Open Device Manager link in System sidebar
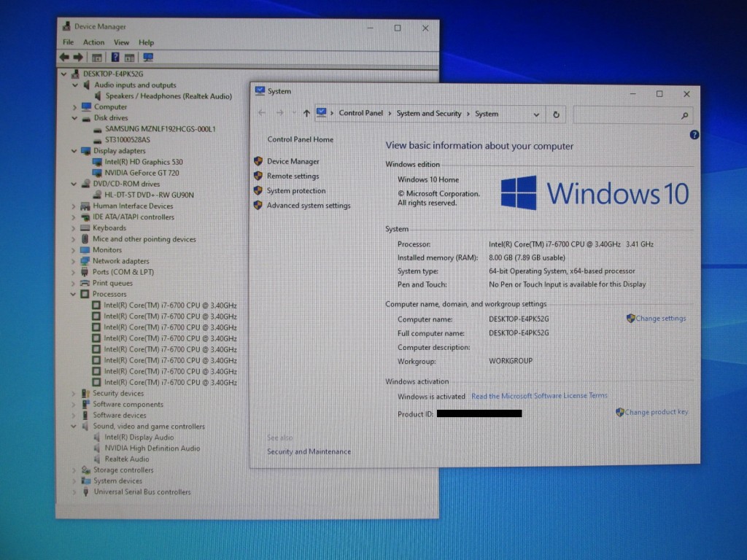 293,161
